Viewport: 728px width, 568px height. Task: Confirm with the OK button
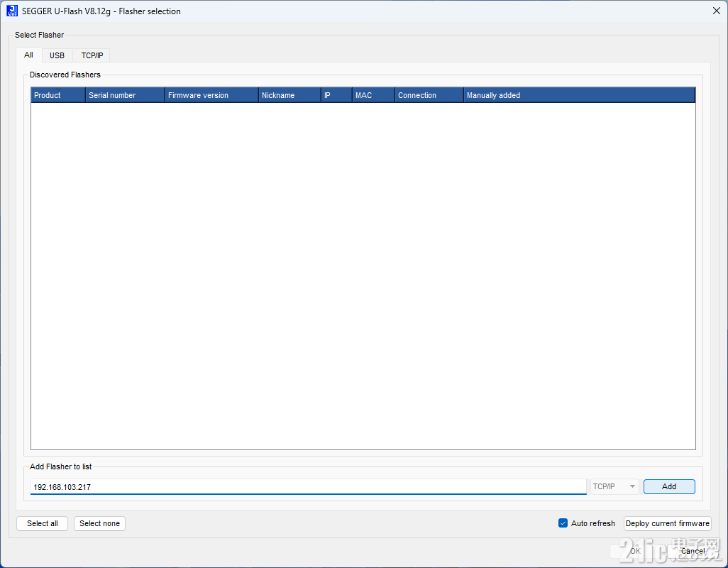[x=636, y=551]
